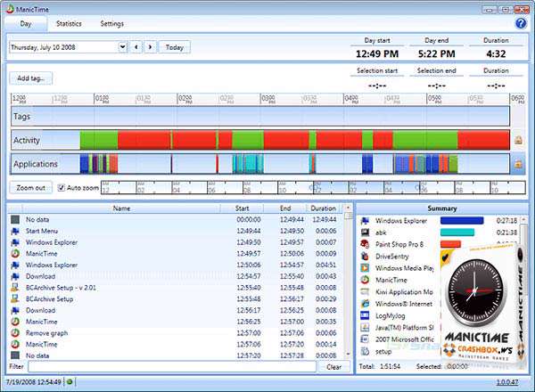Sort by End column header

click(x=285, y=208)
